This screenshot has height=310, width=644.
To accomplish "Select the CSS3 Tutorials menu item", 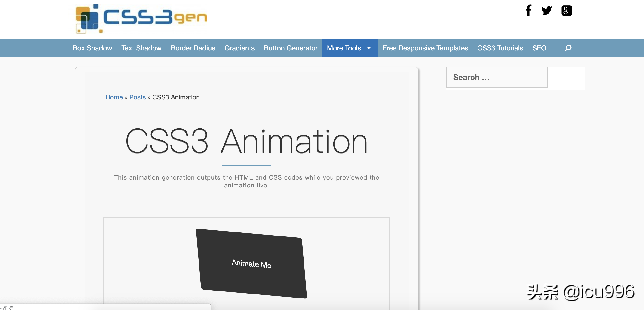I will (500, 48).
